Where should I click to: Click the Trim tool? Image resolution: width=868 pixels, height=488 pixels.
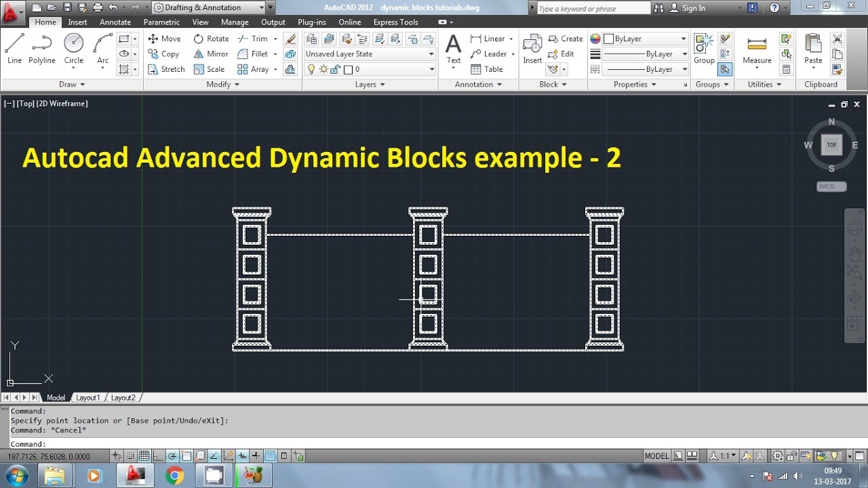(x=253, y=39)
